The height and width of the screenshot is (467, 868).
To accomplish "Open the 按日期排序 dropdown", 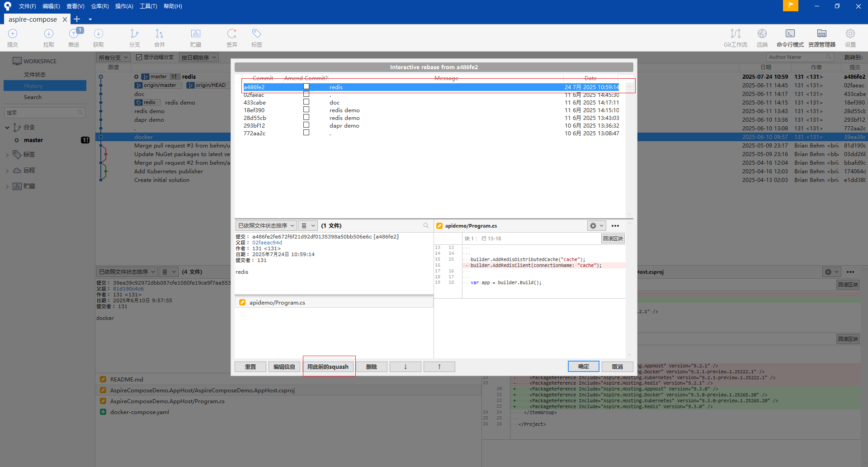I will tap(199, 57).
